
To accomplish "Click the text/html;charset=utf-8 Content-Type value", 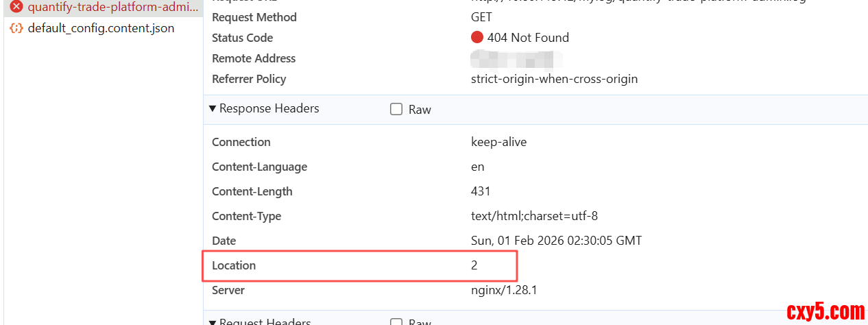I will coord(534,216).
